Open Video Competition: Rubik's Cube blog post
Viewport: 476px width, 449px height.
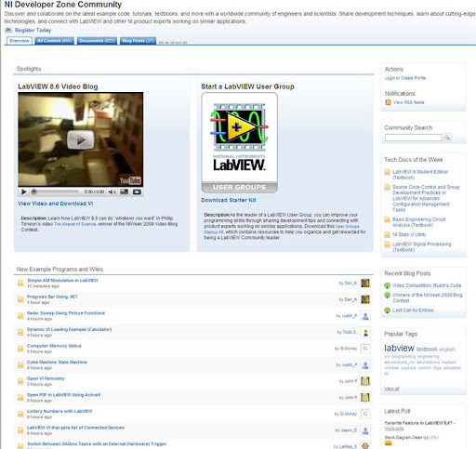tap(427, 285)
